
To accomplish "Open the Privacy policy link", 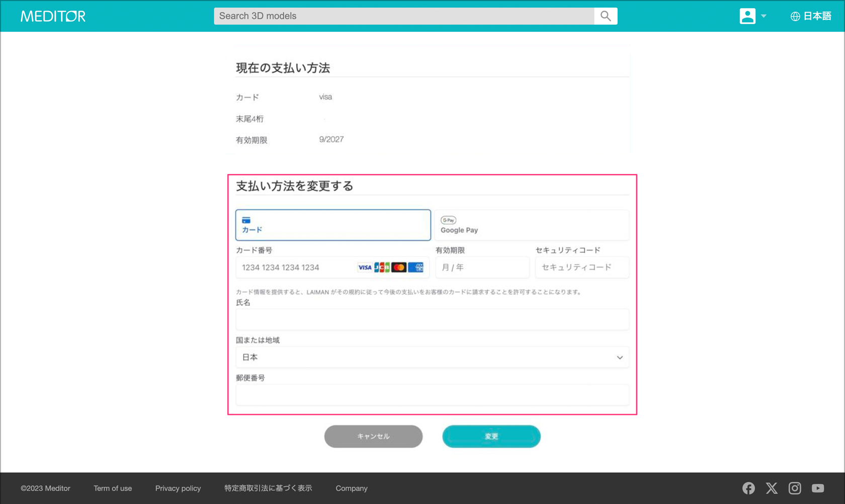I will [178, 488].
